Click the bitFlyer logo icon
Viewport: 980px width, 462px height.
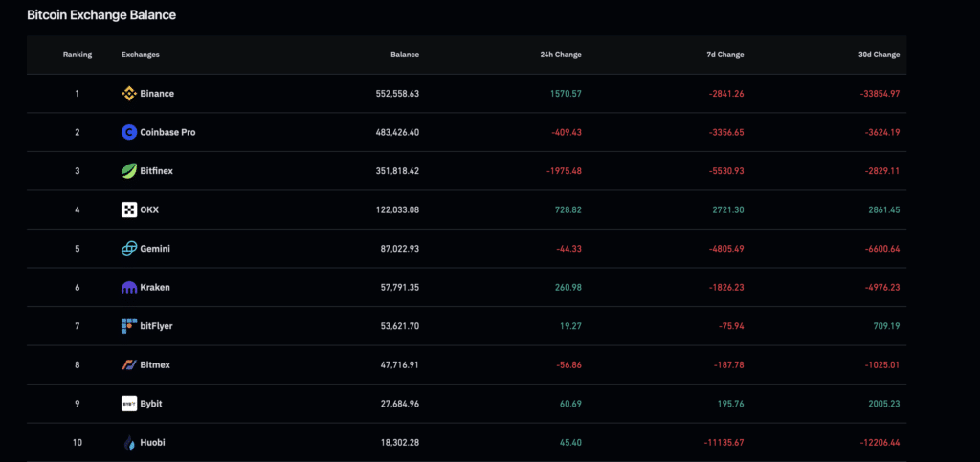(x=129, y=326)
